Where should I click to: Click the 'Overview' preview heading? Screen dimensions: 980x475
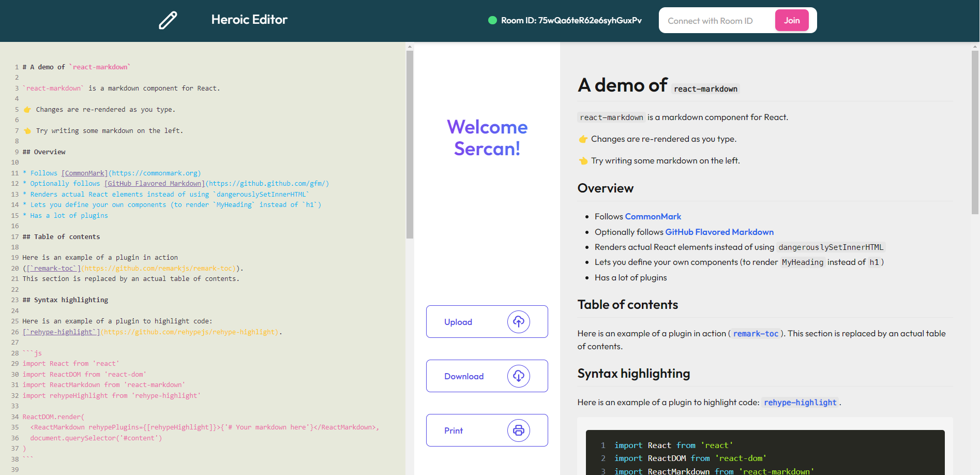click(x=606, y=188)
